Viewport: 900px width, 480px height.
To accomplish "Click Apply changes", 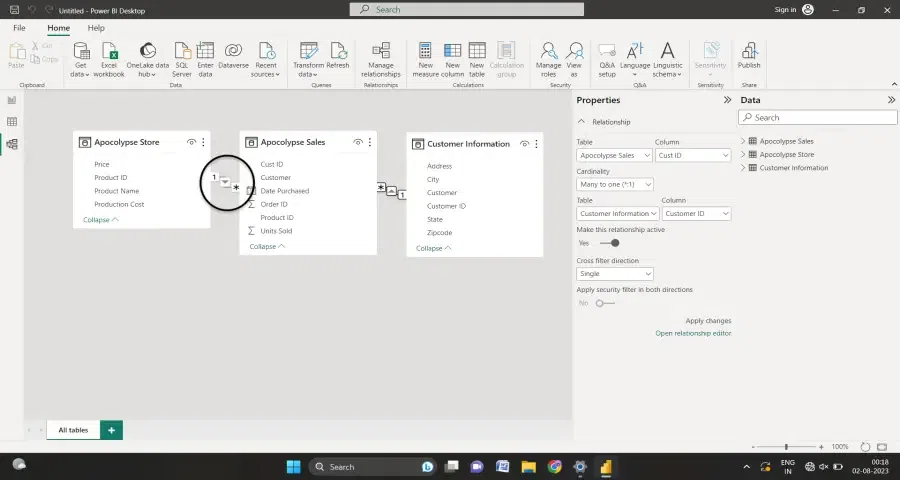I will coord(708,321).
